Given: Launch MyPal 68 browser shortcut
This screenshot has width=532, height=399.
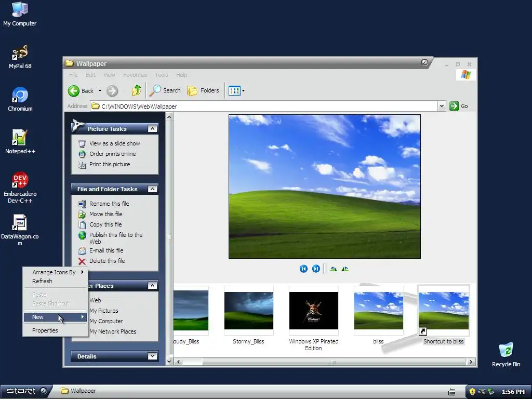Looking at the screenshot, I should click(20, 56).
